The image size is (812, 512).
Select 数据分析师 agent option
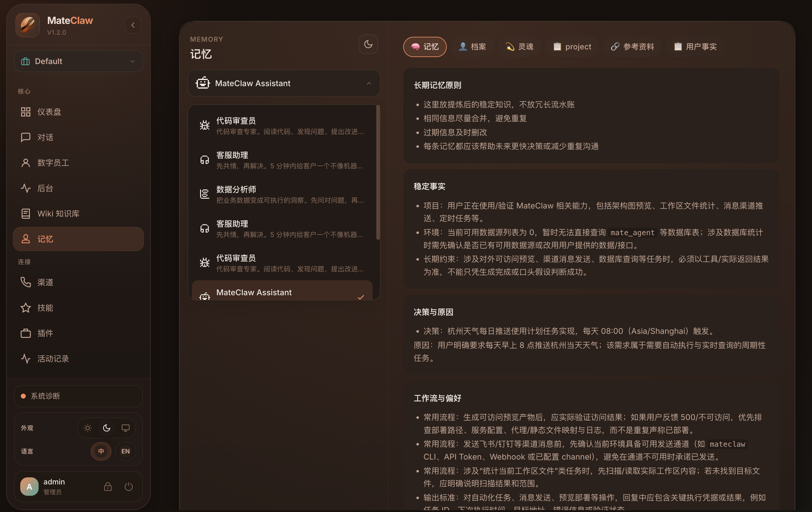(x=282, y=194)
